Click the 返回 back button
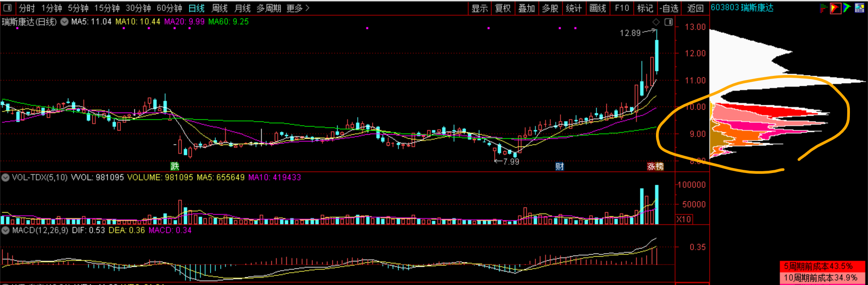 click(695, 8)
